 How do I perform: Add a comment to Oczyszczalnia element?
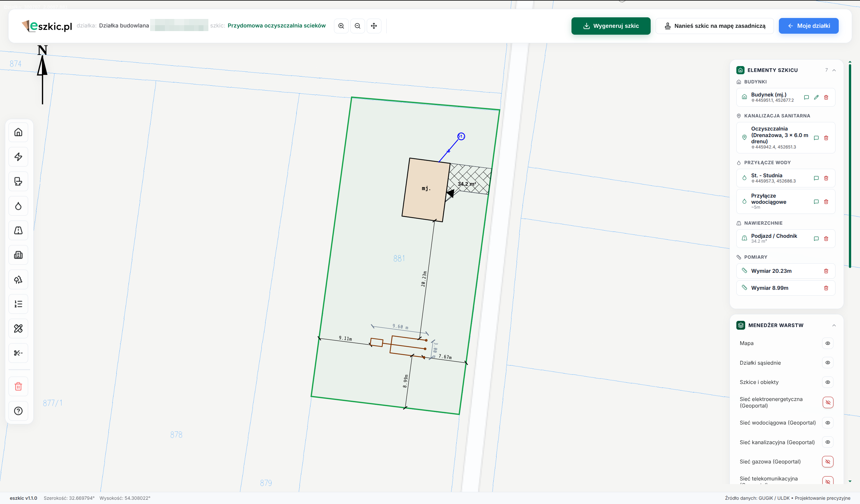[816, 138]
